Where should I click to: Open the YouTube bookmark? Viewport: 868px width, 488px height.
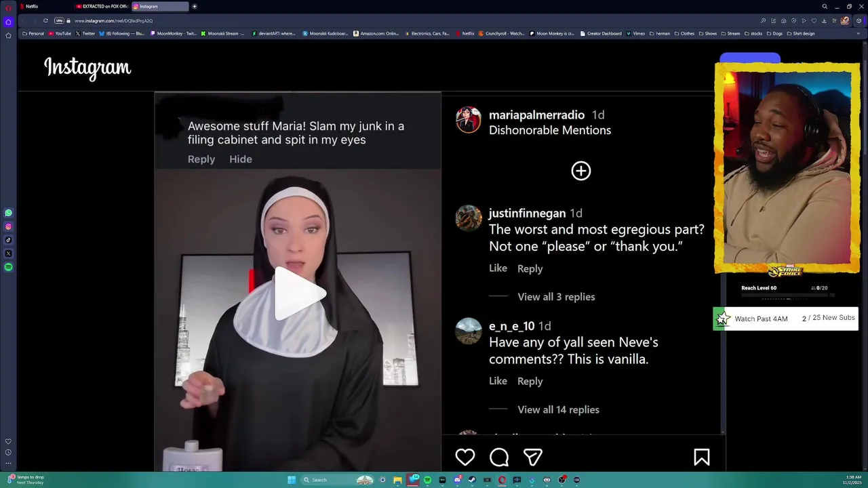tap(60, 33)
